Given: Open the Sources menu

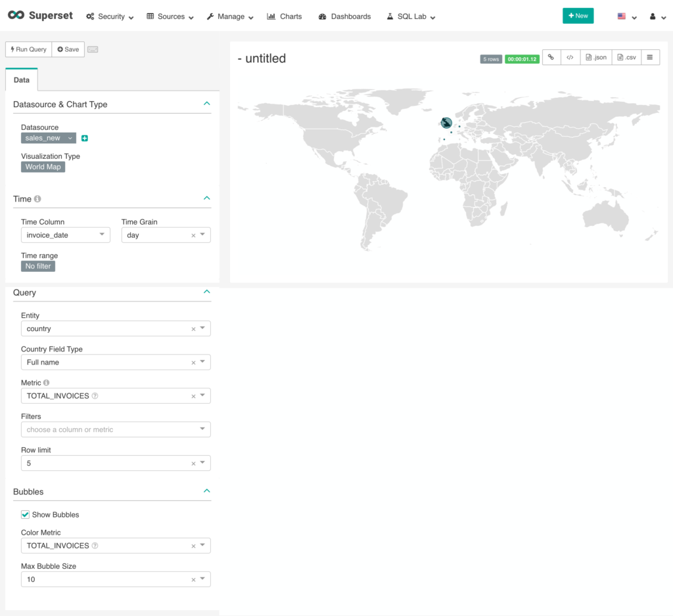Looking at the screenshot, I should pos(170,16).
